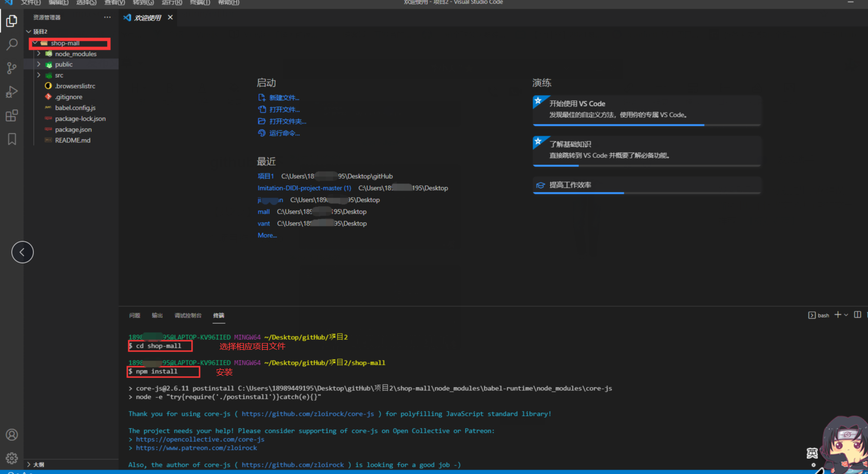Click the 英 input method indicator
The height and width of the screenshot is (474, 868).
[x=812, y=453]
